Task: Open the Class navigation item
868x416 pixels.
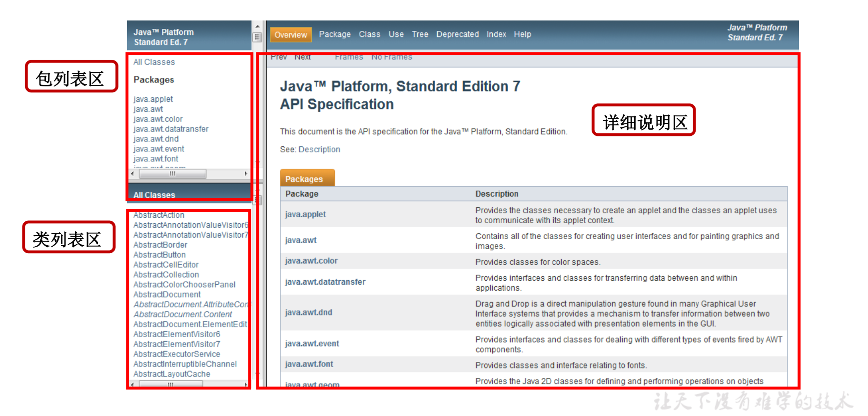Action: click(369, 34)
